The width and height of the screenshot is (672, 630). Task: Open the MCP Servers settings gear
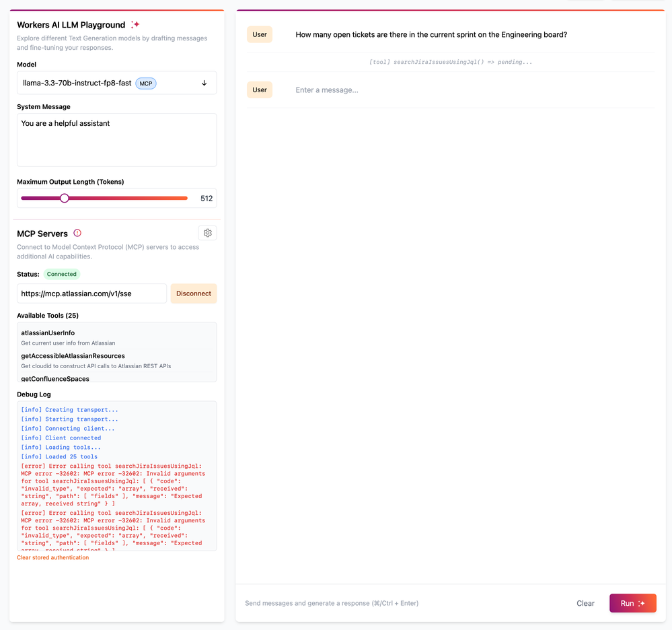pos(207,233)
